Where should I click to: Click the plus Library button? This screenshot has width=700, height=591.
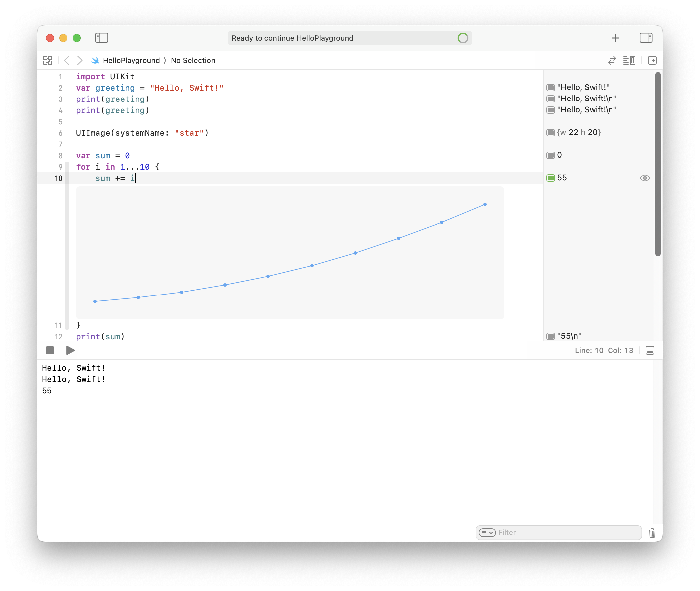pyautogui.click(x=615, y=38)
